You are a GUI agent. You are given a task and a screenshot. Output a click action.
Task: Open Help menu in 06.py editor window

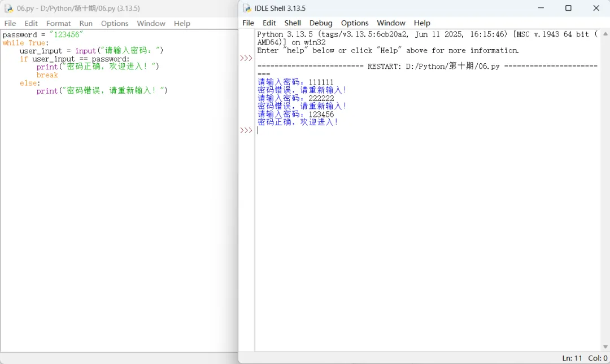point(182,23)
